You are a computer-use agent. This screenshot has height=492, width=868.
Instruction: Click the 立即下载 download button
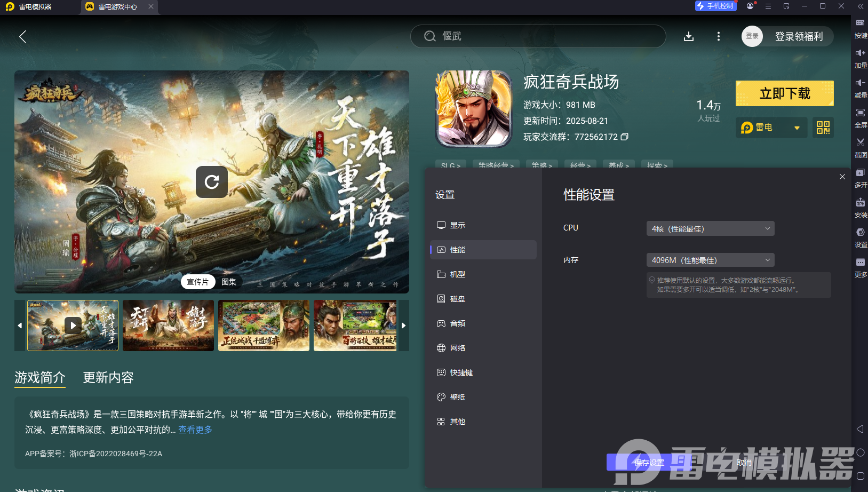coord(784,93)
